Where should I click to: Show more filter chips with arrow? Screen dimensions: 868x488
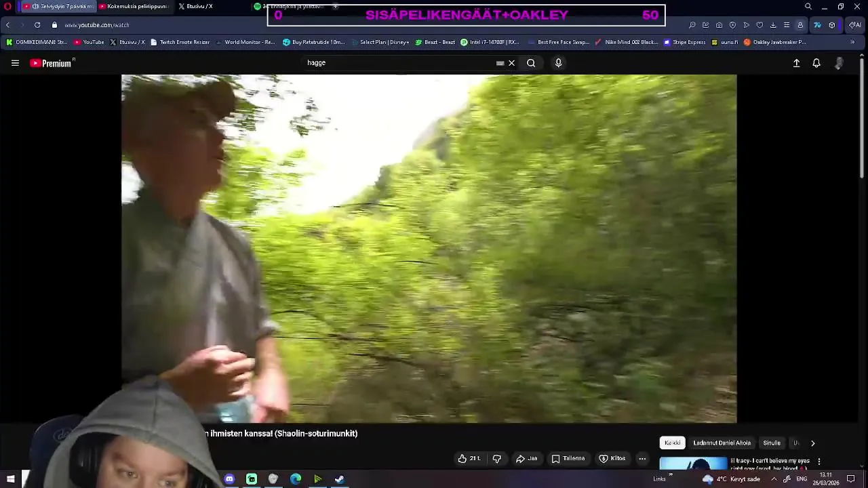coord(812,443)
